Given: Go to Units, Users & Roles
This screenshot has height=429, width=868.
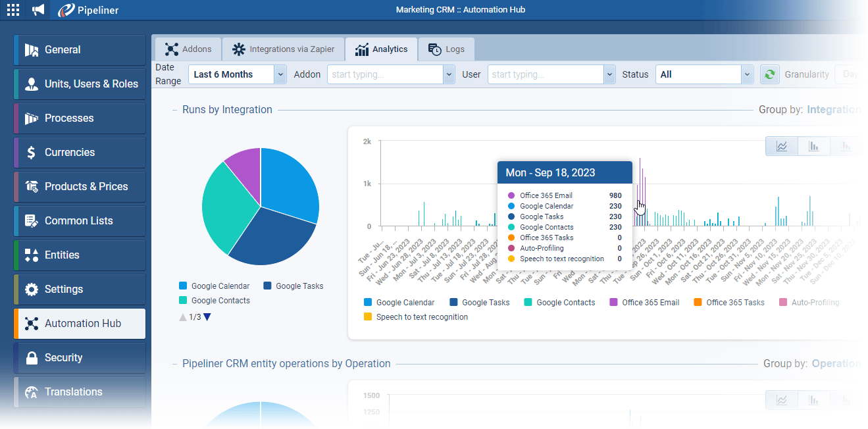Looking at the screenshot, I should point(79,84).
